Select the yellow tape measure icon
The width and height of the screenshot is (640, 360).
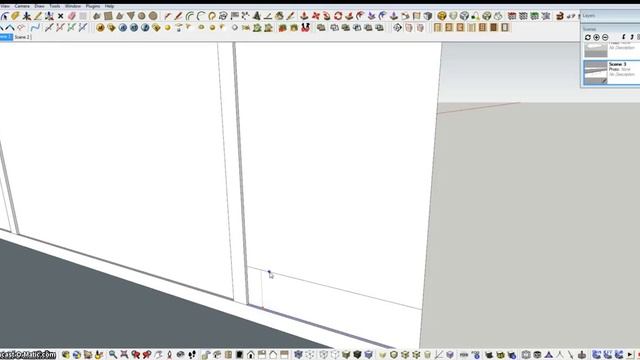[x=15, y=16]
